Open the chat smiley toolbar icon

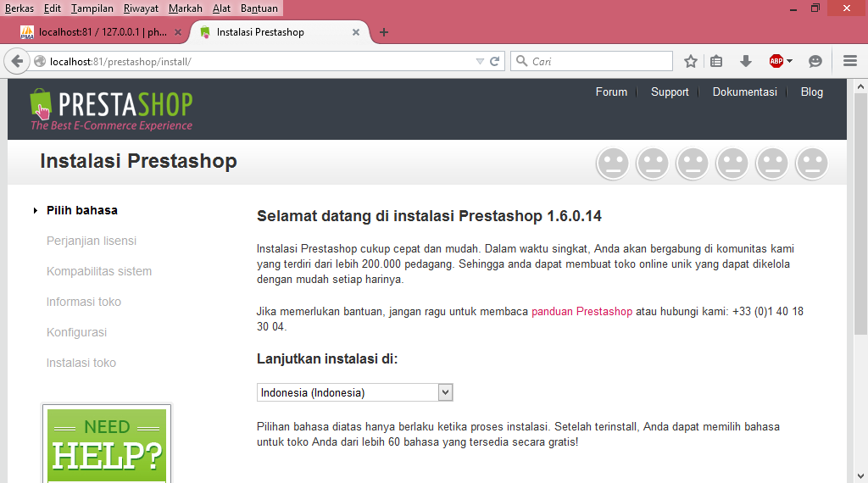tap(815, 61)
